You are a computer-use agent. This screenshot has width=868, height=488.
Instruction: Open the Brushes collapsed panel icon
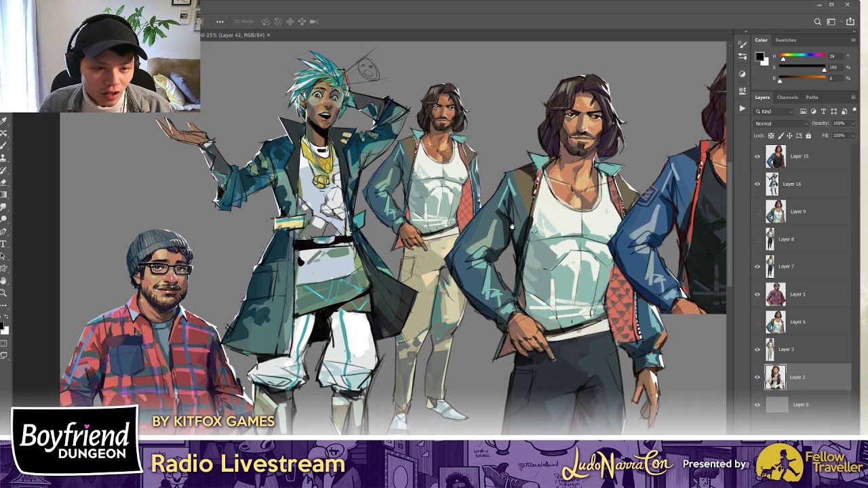pos(743,44)
